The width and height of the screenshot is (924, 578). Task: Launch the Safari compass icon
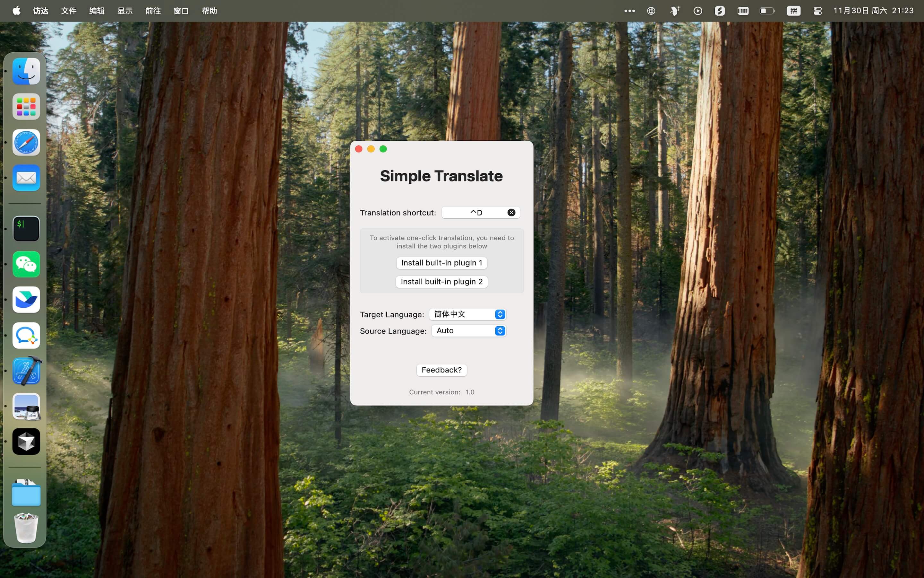pyautogui.click(x=26, y=142)
